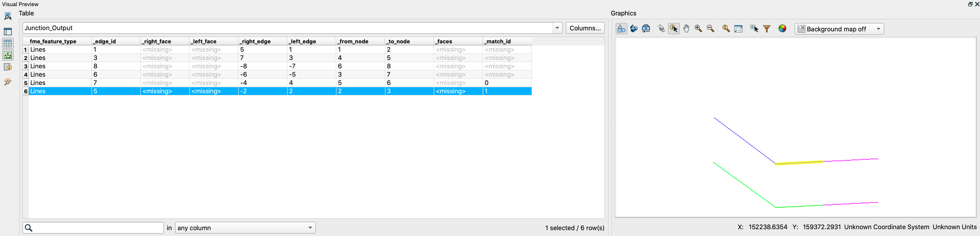Choose the Zoom In tool
This screenshot has height=236, width=980.
(x=698, y=29)
